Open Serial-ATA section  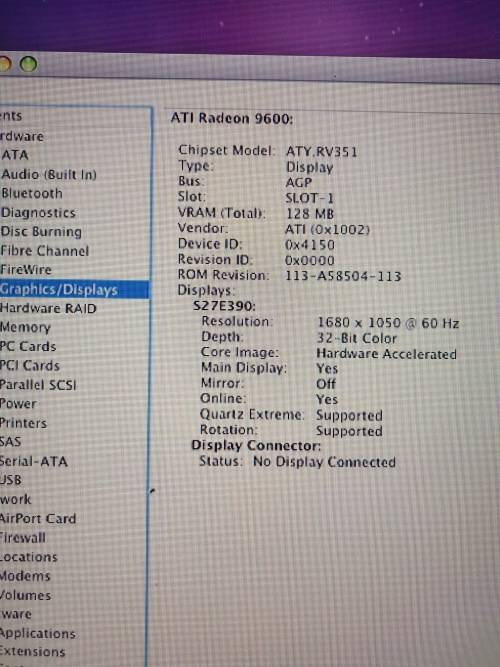[x=34, y=462]
